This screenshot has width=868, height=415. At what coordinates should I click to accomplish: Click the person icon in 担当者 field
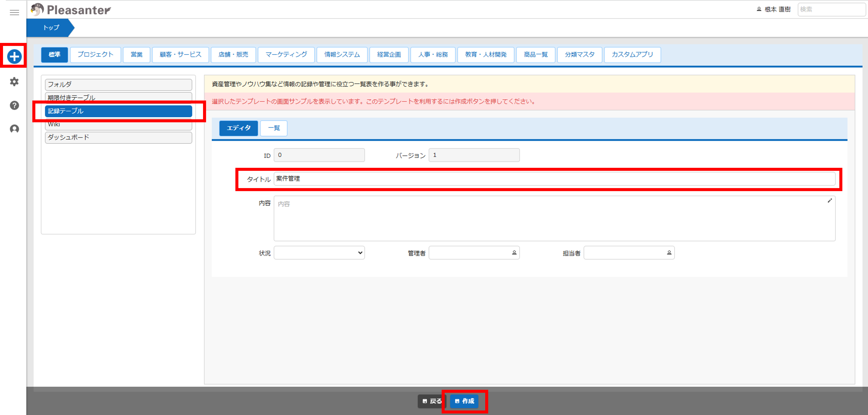pos(669,253)
